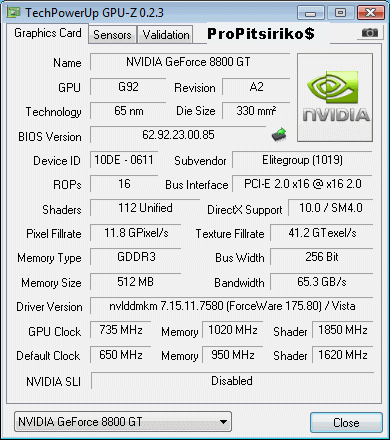Click the Subvendor field Elitegroup (1019)
This screenshot has width=390, height=440.
[302, 160]
